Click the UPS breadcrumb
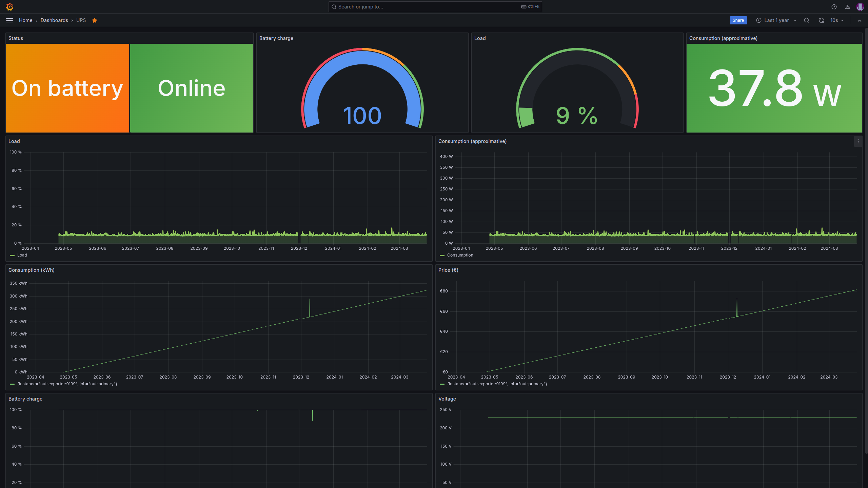Image resolution: width=868 pixels, height=488 pixels. (x=81, y=20)
